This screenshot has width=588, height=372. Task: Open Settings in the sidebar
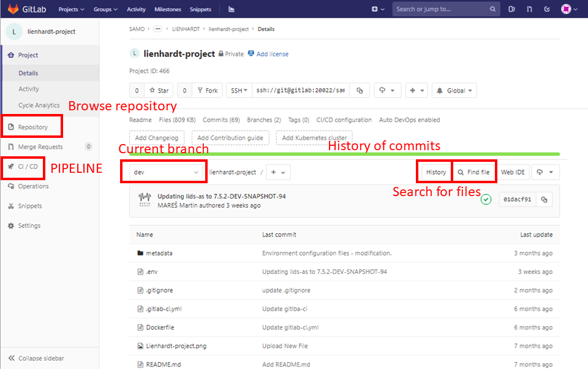click(29, 226)
